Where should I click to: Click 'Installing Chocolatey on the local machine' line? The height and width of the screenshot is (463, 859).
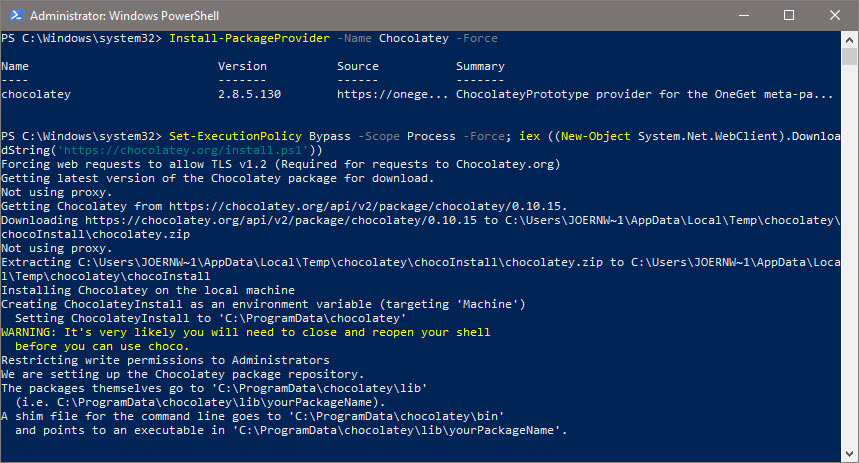point(145,289)
